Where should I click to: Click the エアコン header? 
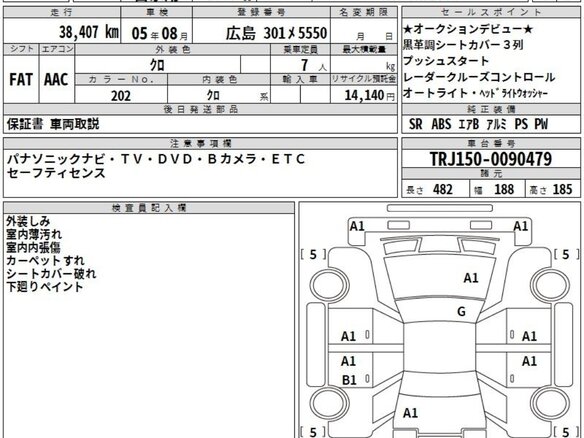[57, 49]
